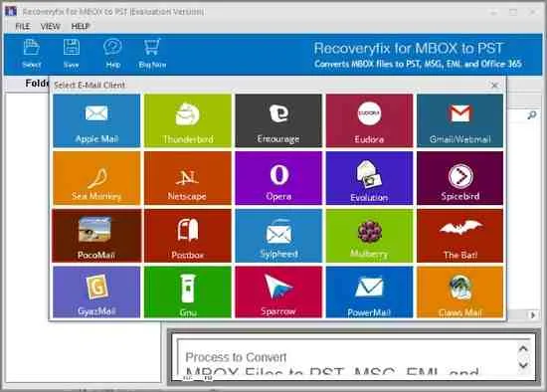Pick the PowerMail client tile

click(369, 293)
